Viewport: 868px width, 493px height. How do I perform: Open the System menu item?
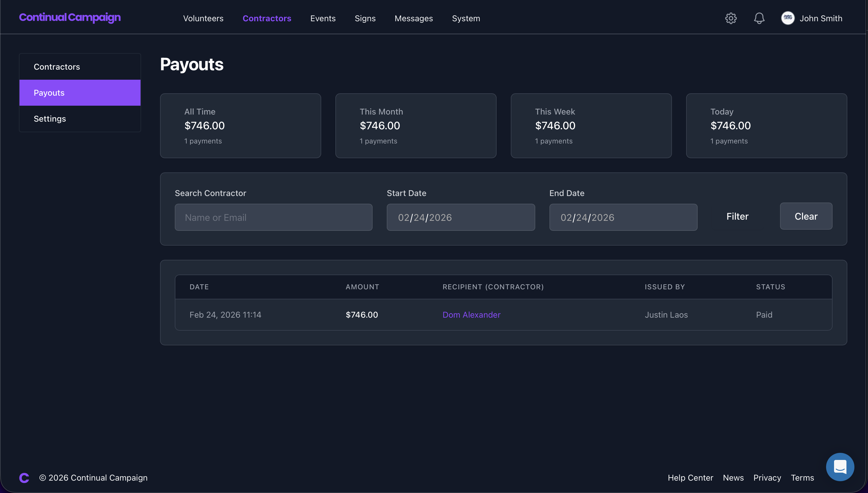(466, 18)
